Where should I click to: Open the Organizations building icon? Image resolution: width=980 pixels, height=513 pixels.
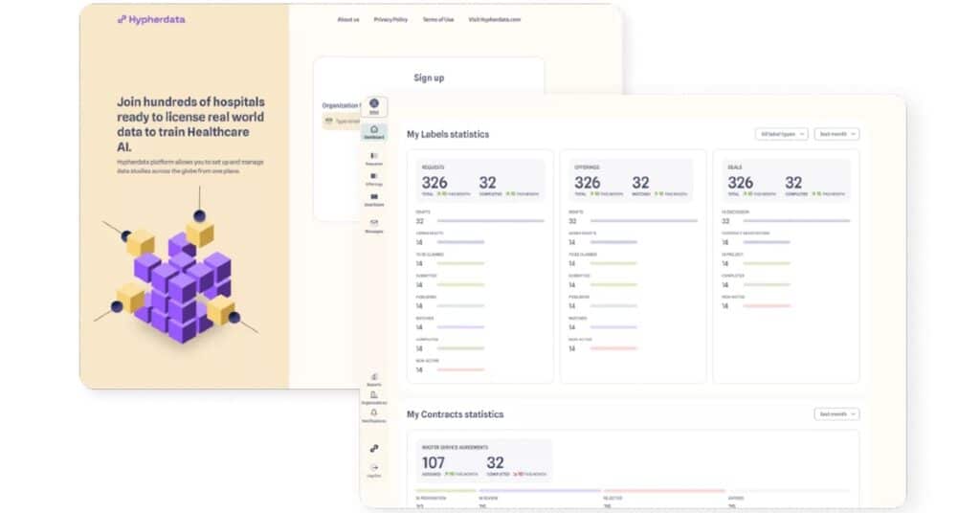[374, 397]
